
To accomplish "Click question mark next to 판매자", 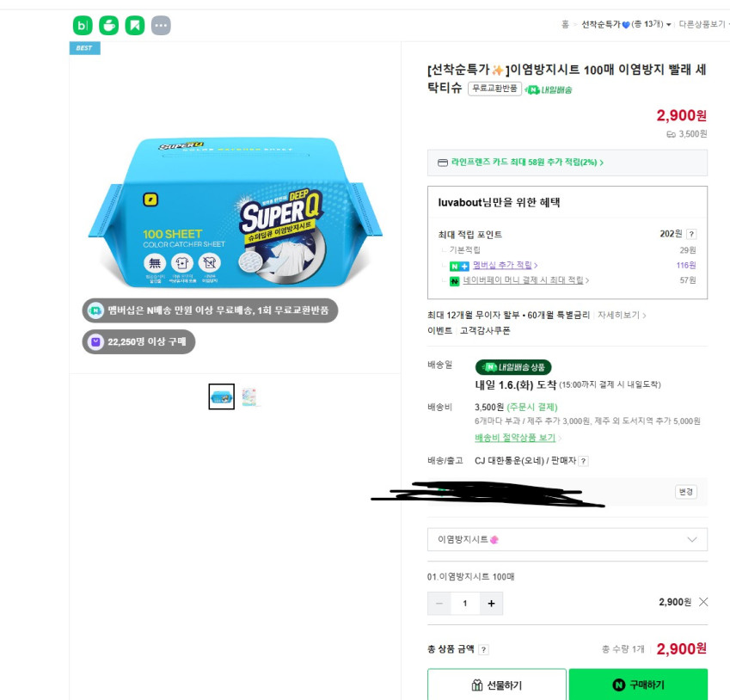I will coord(583,461).
